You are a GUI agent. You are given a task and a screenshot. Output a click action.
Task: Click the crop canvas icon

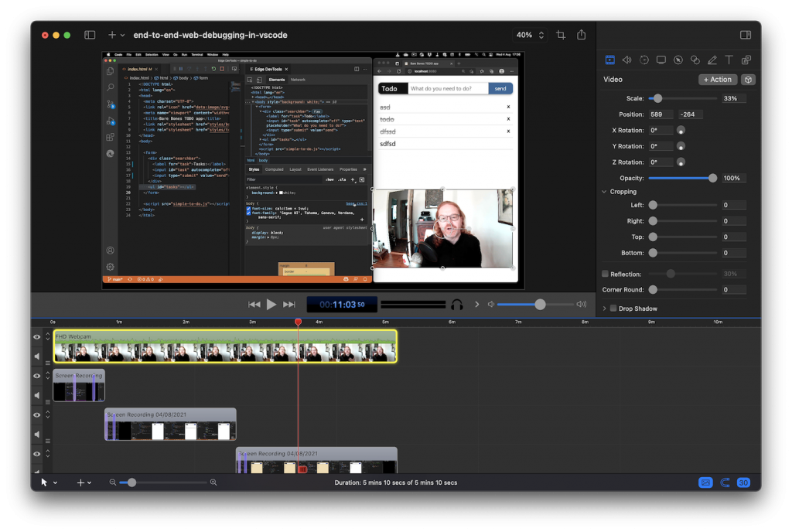(x=561, y=35)
